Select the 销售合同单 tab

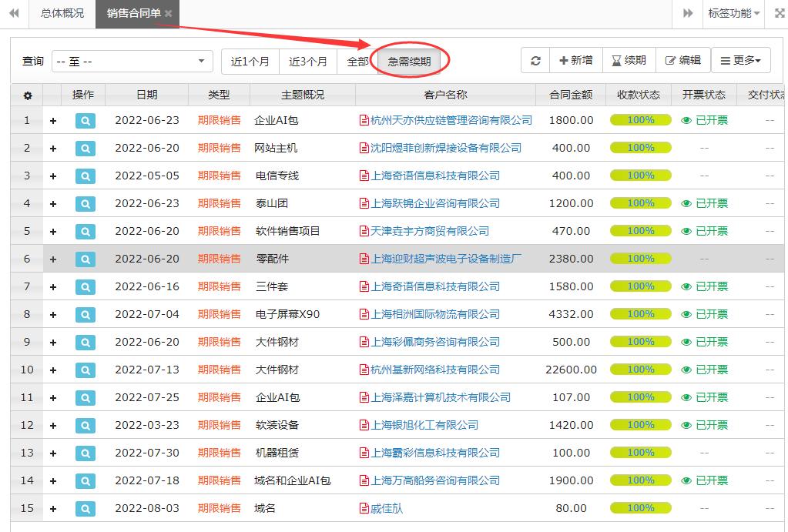click(x=132, y=13)
